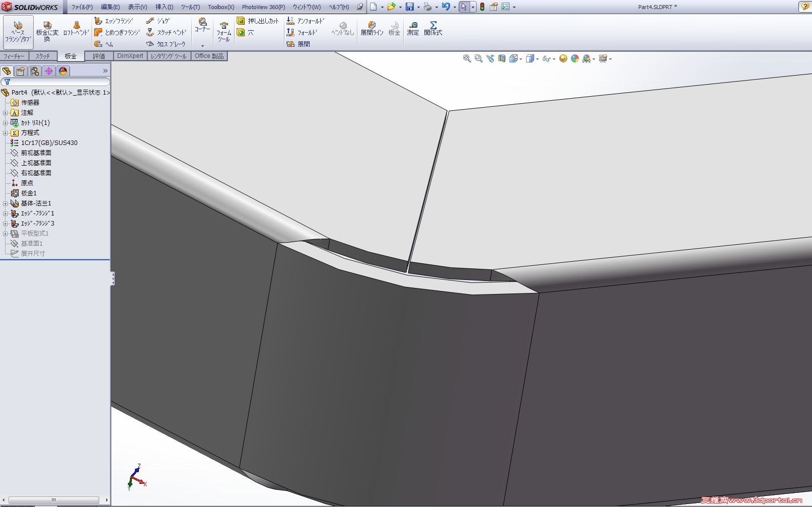Toggle the Section View icon
Viewport: 812px width, 507px height.
[502, 59]
